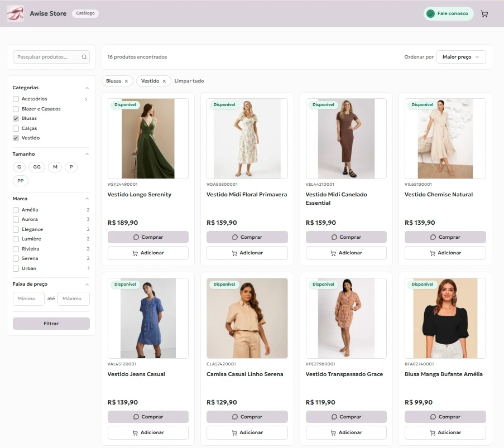Uncheck the Blusas category checkbox
Screen dimensions: 504x448
coord(16,119)
